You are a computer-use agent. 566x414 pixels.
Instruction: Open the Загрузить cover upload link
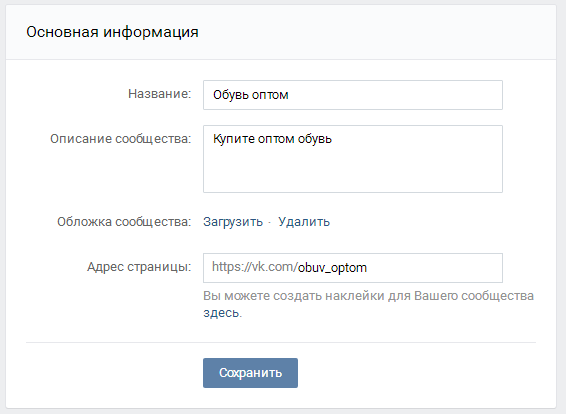pos(233,222)
